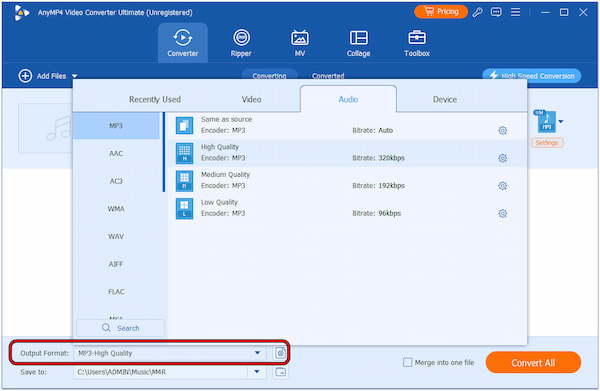Open settings gear for Medium Quality

(x=502, y=186)
